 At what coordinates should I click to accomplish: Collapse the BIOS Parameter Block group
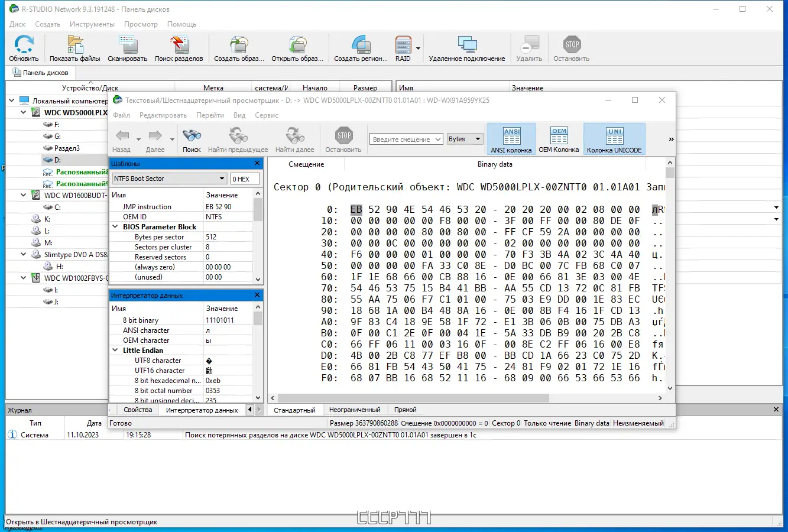click(x=115, y=227)
